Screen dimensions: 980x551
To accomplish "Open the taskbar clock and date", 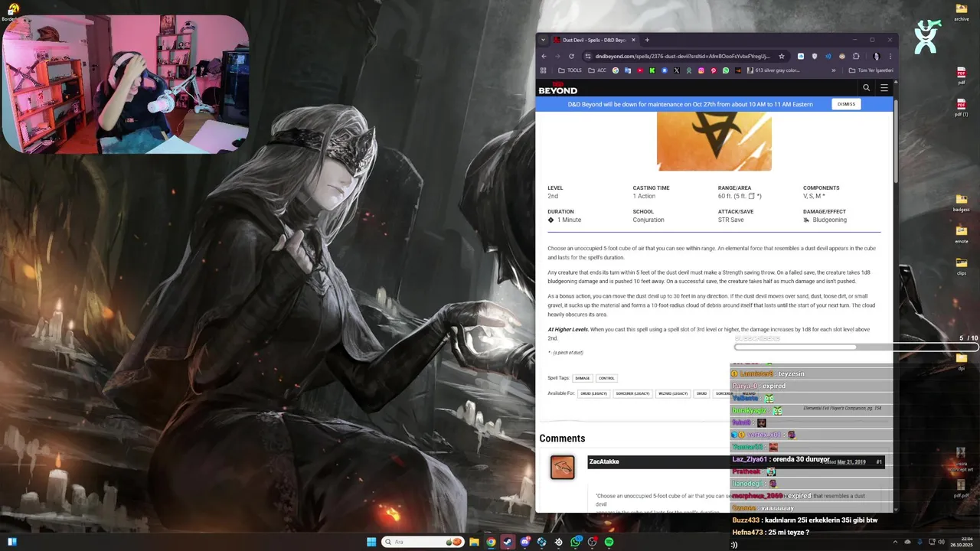I will (x=962, y=542).
